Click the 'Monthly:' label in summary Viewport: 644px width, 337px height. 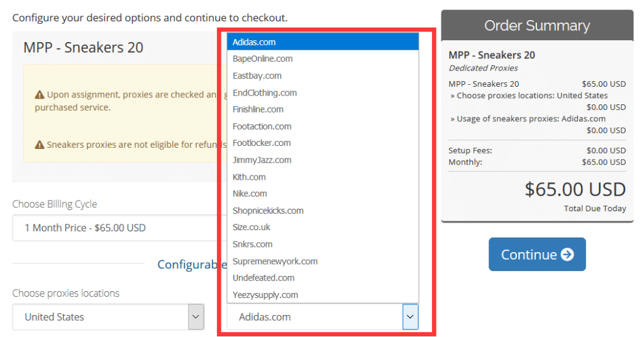pos(465,162)
